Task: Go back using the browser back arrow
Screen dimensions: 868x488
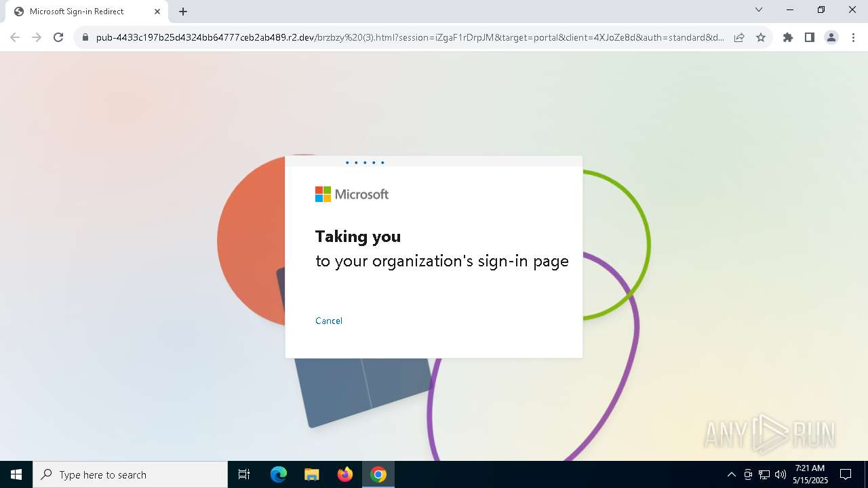Action: (x=15, y=37)
